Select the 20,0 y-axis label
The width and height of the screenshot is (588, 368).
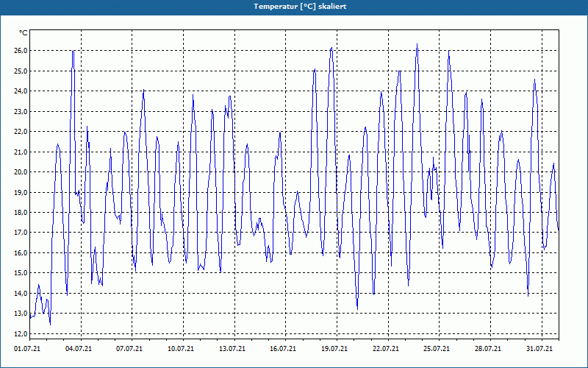tap(21, 172)
